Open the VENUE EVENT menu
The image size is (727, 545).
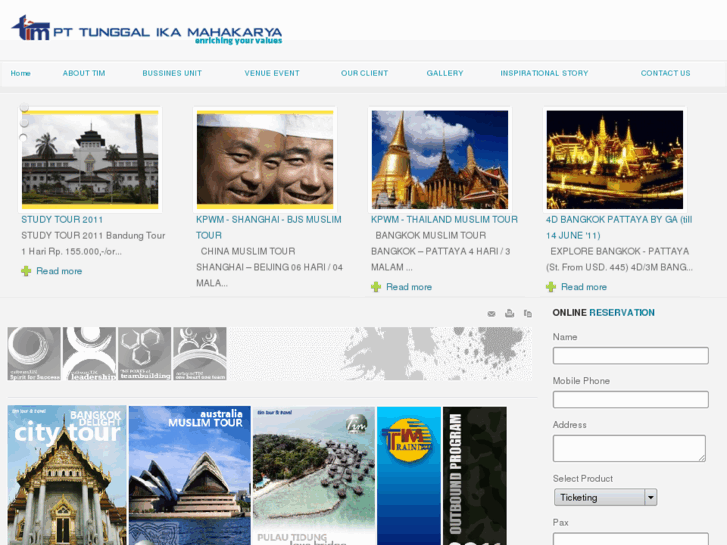272,73
